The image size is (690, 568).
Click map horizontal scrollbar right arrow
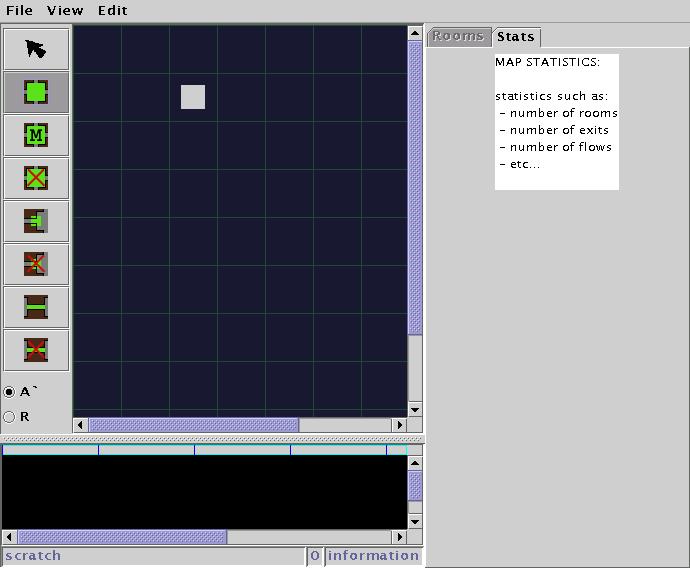coord(400,425)
